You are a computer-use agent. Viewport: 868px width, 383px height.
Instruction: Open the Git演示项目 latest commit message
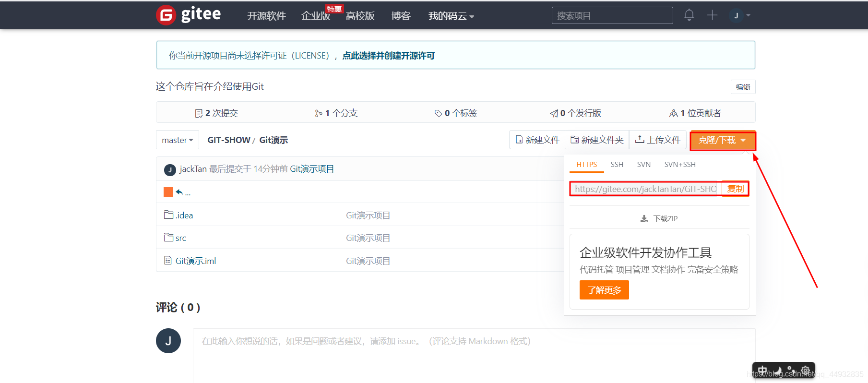(312, 169)
